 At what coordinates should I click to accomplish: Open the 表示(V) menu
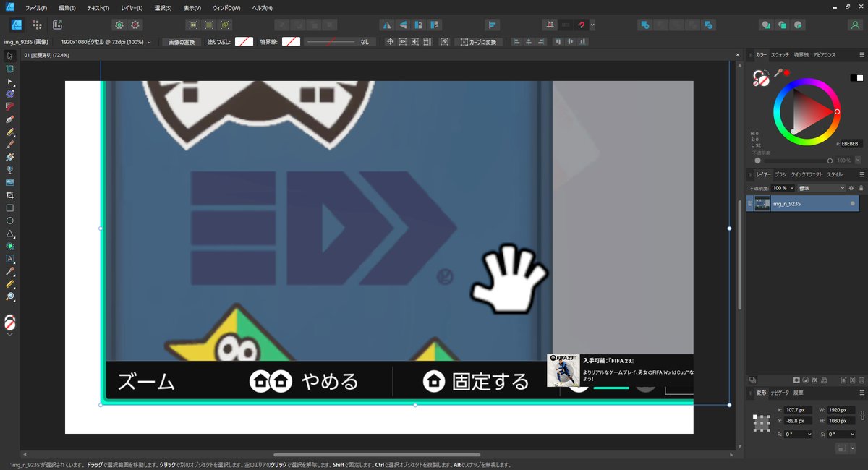[192, 7]
